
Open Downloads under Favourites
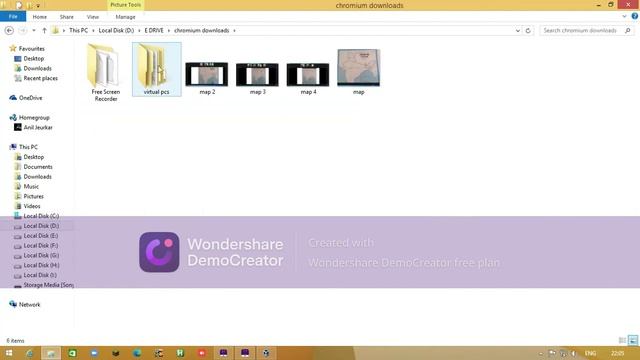pos(33,69)
